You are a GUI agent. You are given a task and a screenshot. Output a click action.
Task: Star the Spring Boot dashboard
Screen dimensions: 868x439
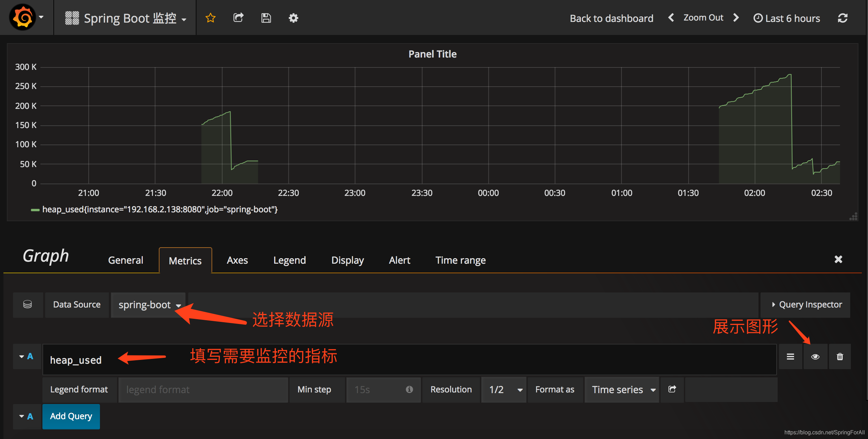pyautogui.click(x=210, y=18)
